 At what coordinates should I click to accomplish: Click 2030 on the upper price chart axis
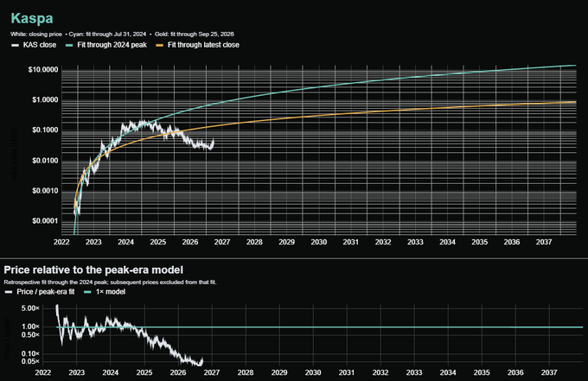tap(319, 242)
